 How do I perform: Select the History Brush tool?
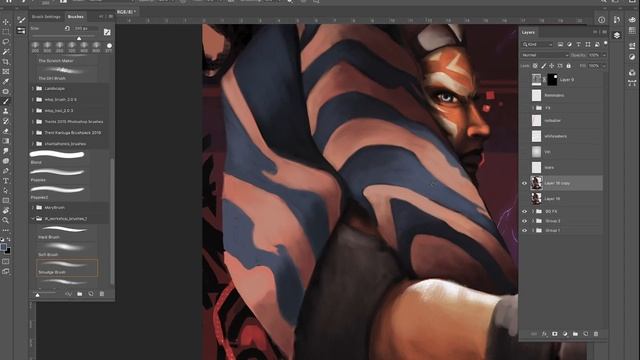(x=6, y=121)
